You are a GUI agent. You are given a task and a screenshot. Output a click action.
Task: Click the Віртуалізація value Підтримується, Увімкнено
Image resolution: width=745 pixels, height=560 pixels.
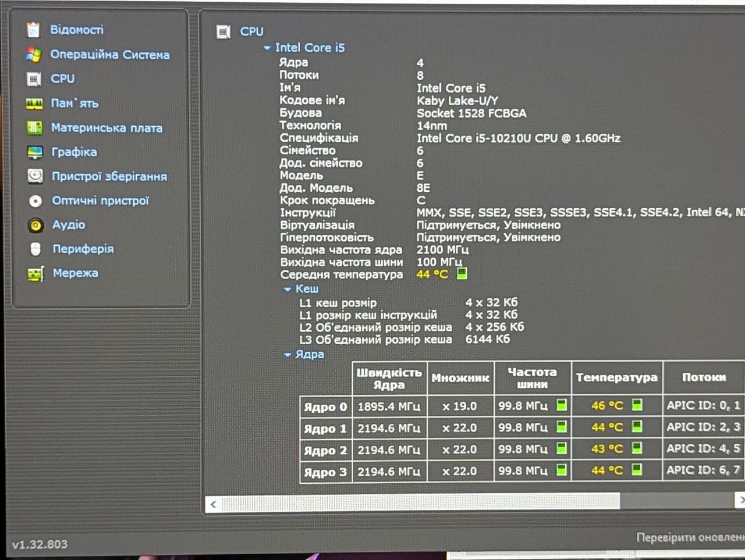coord(489,225)
